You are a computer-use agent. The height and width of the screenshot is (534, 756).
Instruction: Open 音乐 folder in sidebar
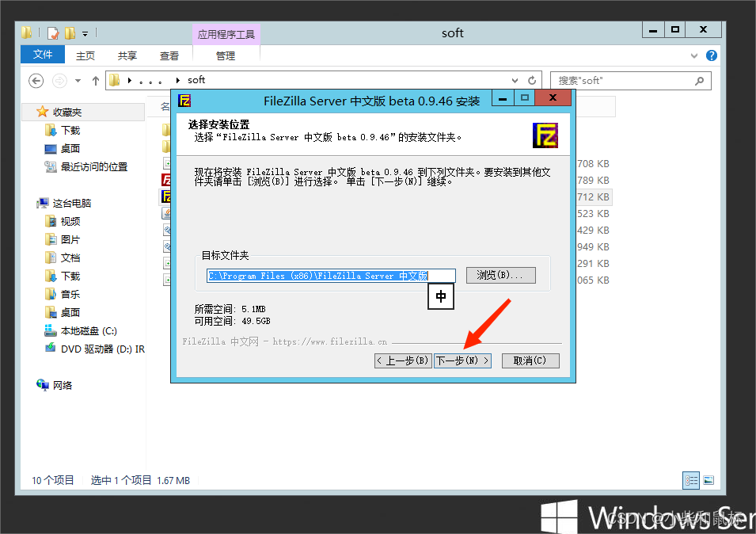(70, 294)
